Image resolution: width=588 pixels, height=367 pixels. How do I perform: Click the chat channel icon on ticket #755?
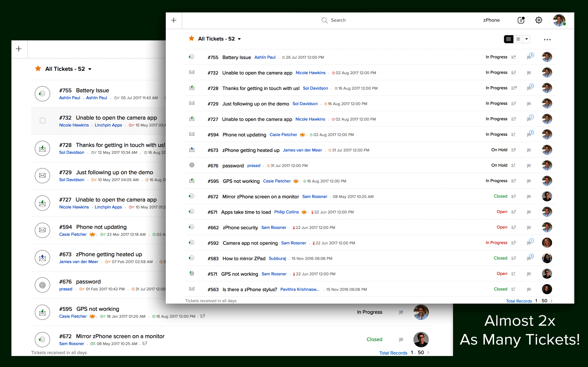point(192,57)
